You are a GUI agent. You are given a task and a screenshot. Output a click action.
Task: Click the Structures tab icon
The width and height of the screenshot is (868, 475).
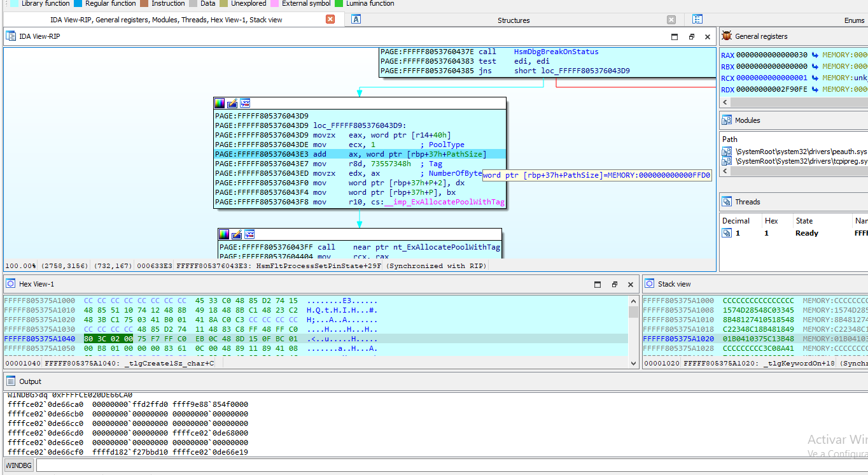pyautogui.click(x=356, y=19)
